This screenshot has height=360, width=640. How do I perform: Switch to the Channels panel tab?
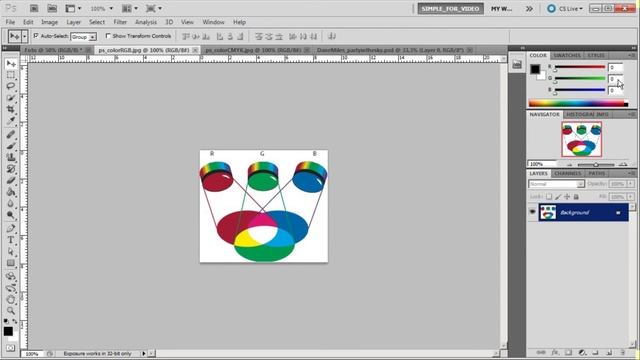tap(567, 173)
